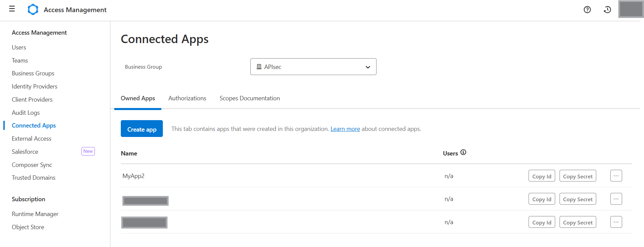Open more options for the third app row
This screenshot has width=644, height=247.
click(616, 222)
